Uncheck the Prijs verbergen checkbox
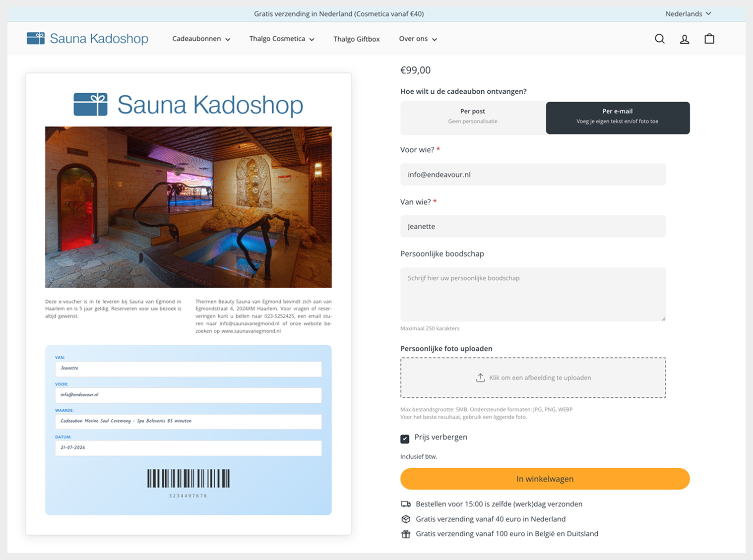Viewport: 753px width, 560px height. click(405, 438)
